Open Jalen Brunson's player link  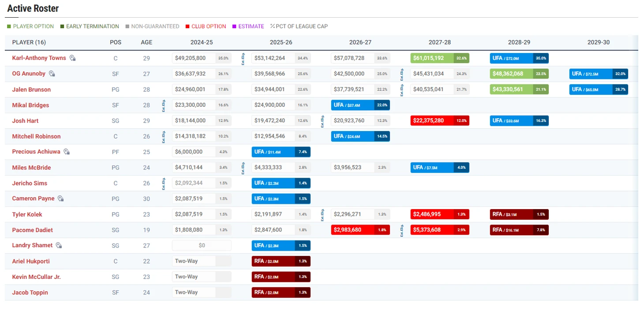tap(31, 90)
